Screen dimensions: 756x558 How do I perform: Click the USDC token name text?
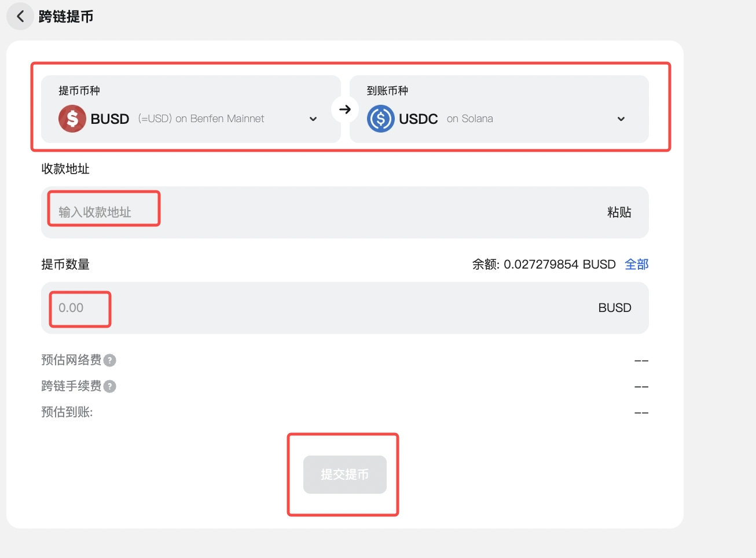point(419,119)
